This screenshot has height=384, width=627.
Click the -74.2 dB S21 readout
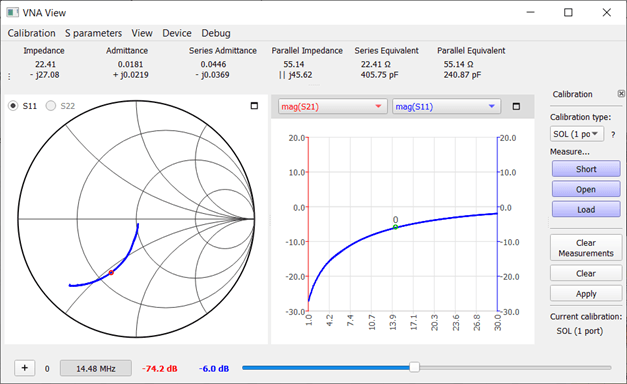pos(160,369)
